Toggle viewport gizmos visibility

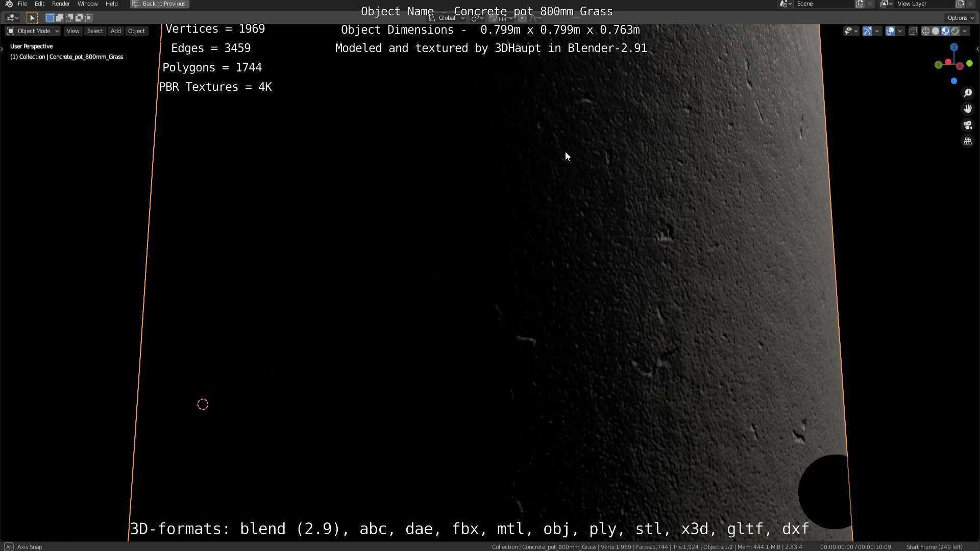coord(867,31)
